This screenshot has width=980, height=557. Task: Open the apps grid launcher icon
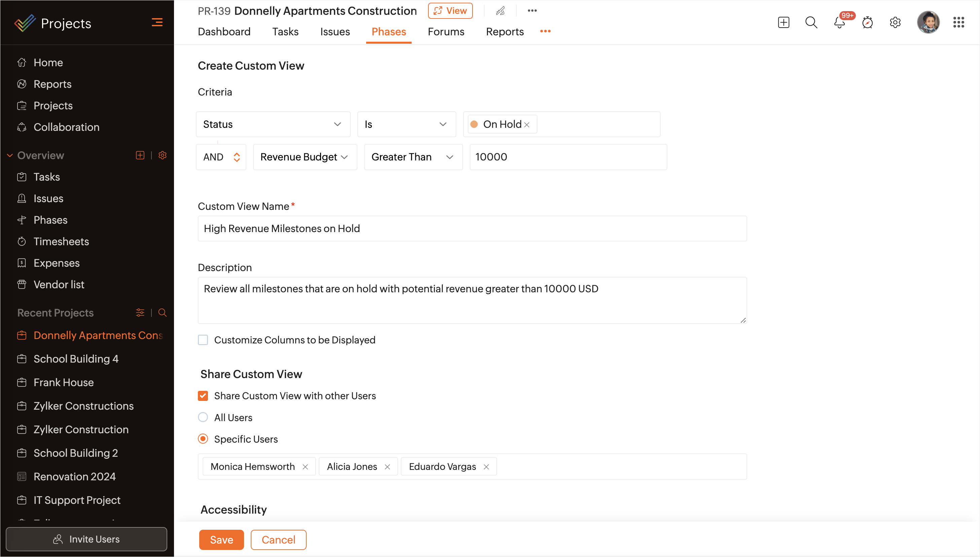pyautogui.click(x=958, y=23)
